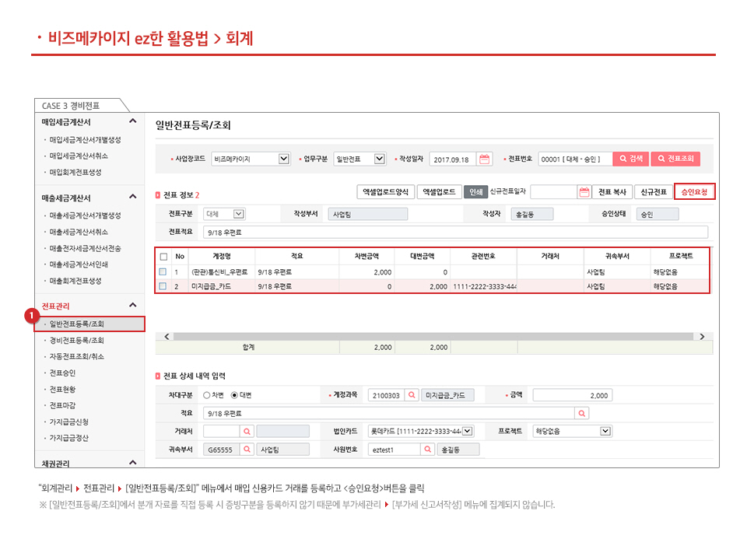Click 계정과목 code field 2100303
The image size is (747, 560).
[x=387, y=395]
